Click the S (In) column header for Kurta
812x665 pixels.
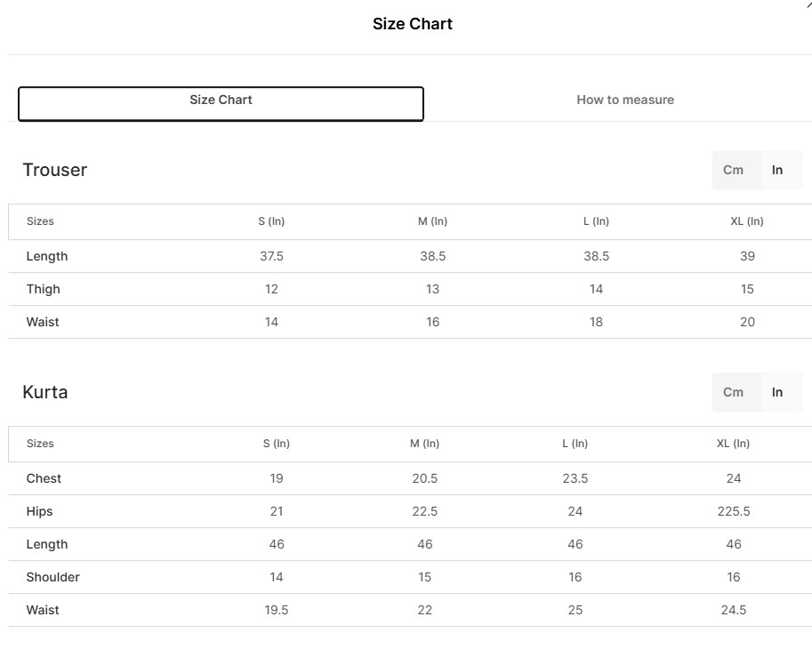[276, 444]
